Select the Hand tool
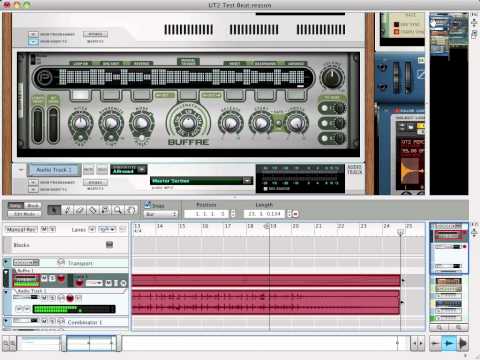Viewport: 480px width, 360px height. point(131,210)
